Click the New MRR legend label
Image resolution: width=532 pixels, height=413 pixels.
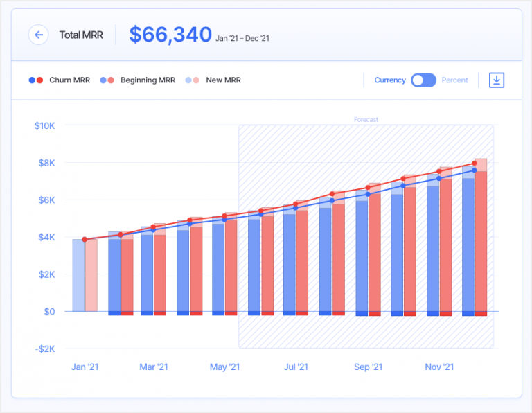pyautogui.click(x=222, y=80)
